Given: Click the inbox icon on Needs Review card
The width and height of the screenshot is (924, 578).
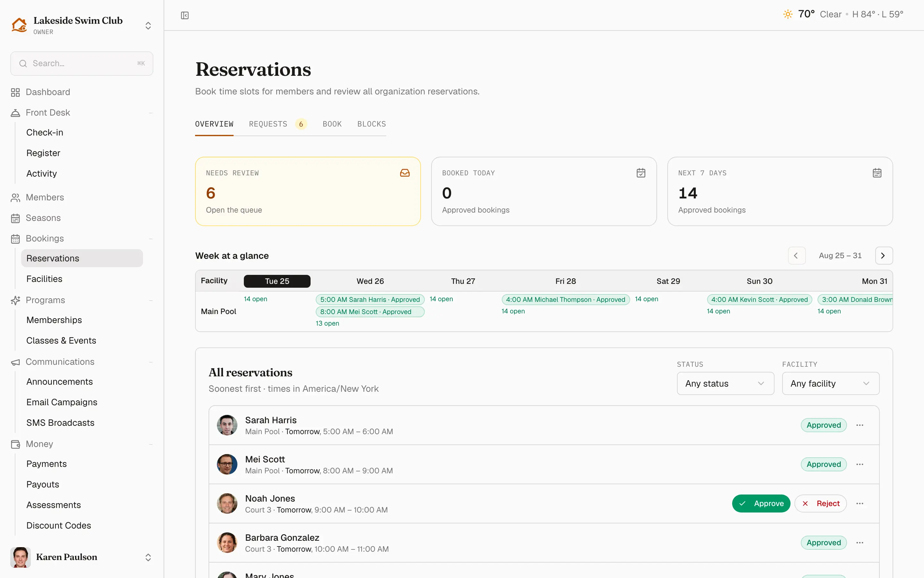Looking at the screenshot, I should 405,173.
